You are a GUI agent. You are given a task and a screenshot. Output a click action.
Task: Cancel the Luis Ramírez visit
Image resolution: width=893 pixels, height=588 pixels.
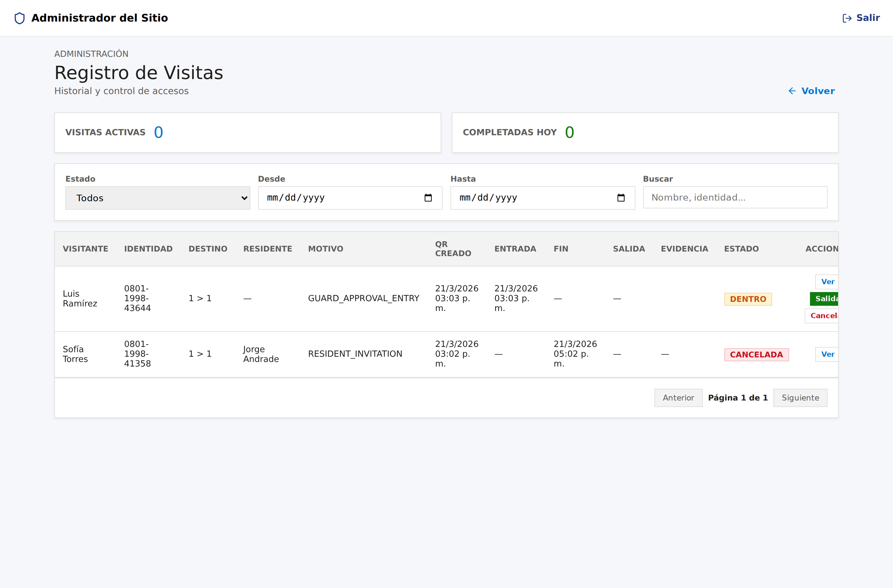822,316
